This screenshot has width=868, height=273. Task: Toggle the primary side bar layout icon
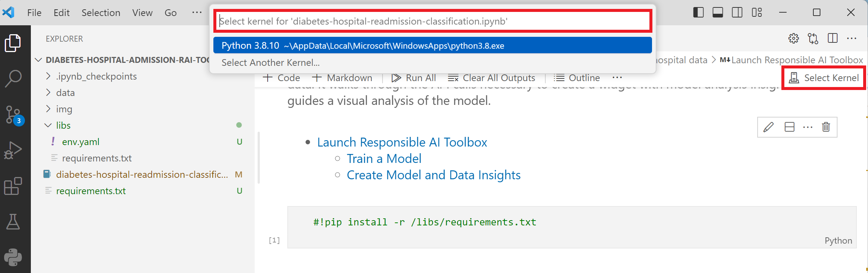(x=698, y=12)
